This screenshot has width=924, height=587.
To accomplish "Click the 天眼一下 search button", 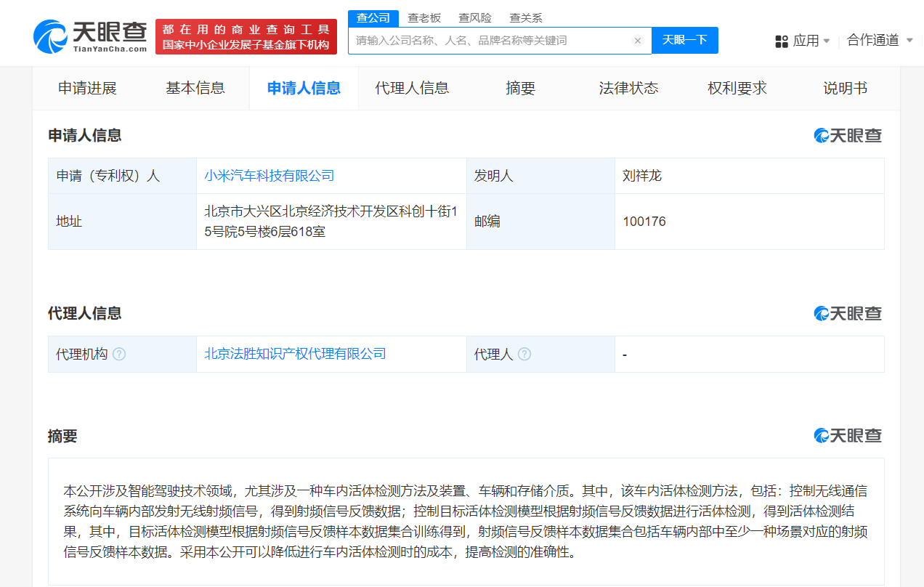I will (685, 40).
